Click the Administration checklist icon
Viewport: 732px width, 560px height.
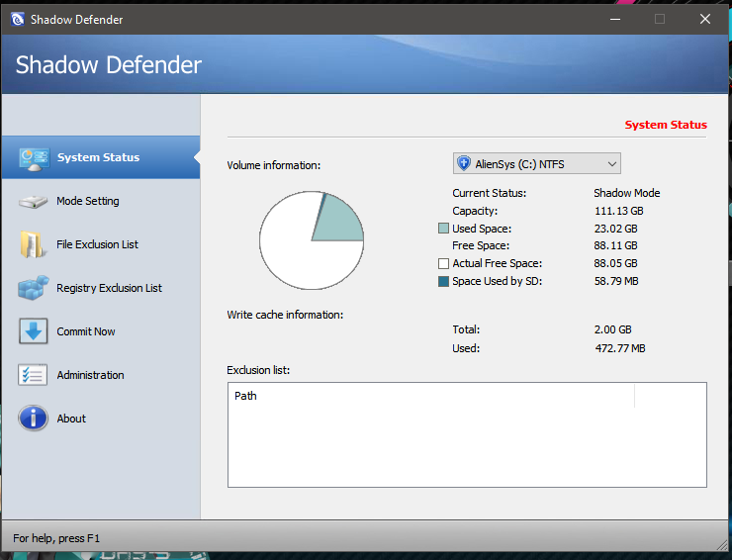33,375
